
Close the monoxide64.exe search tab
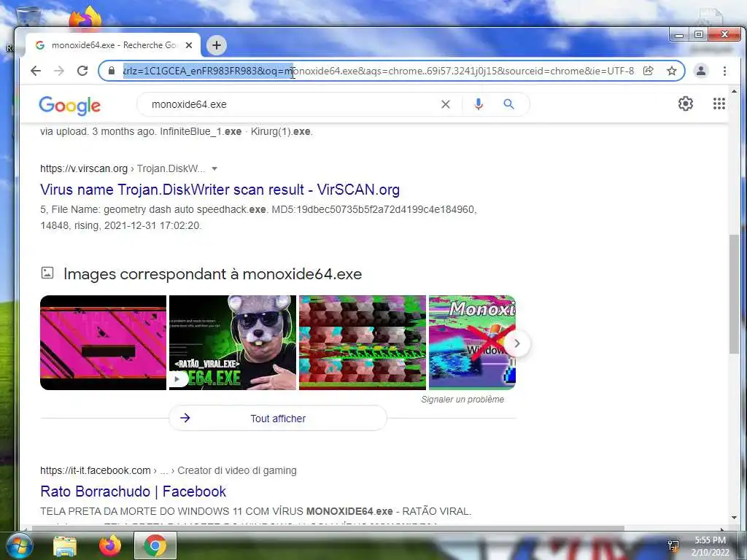click(x=189, y=45)
